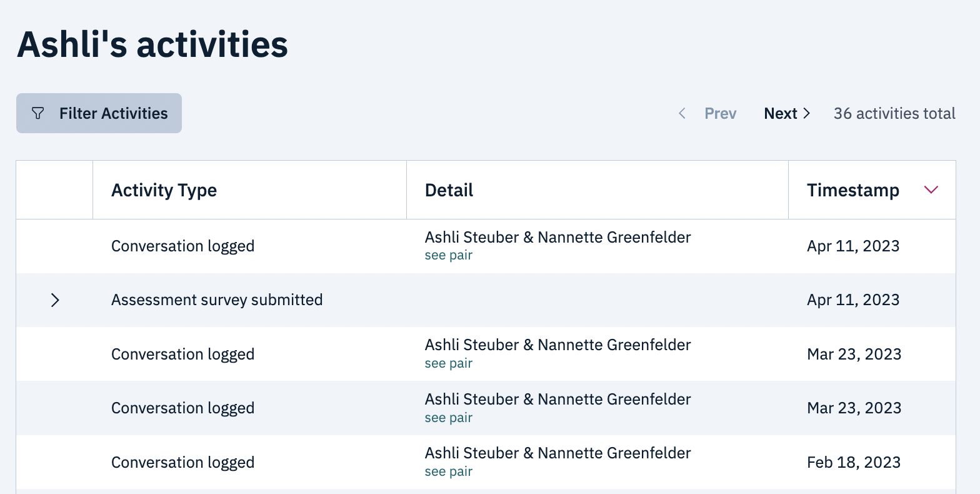Image resolution: width=980 pixels, height=494 pixels.
Task: Open see pair for the Feb 18 conversation
Action: pos(448,471)
